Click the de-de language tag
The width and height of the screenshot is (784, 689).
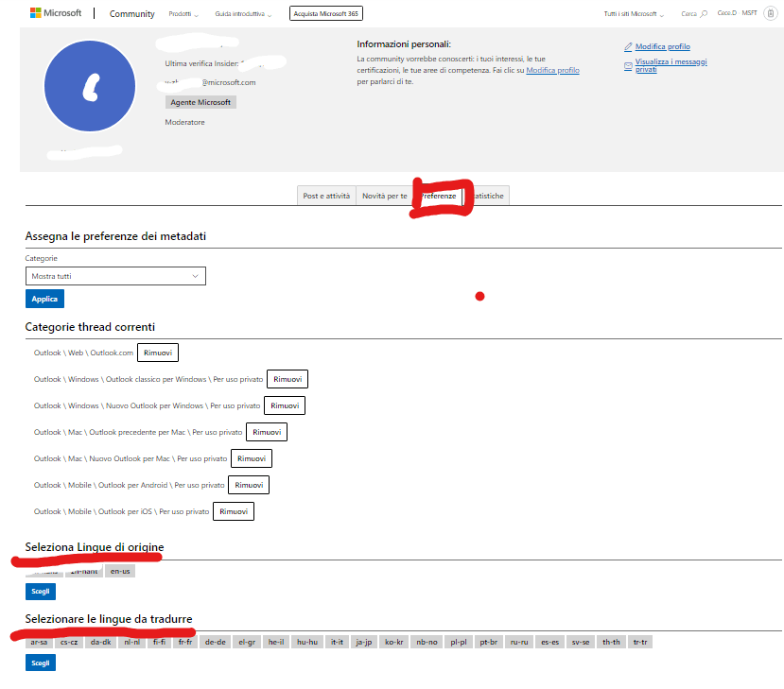[x=216, y=642]
